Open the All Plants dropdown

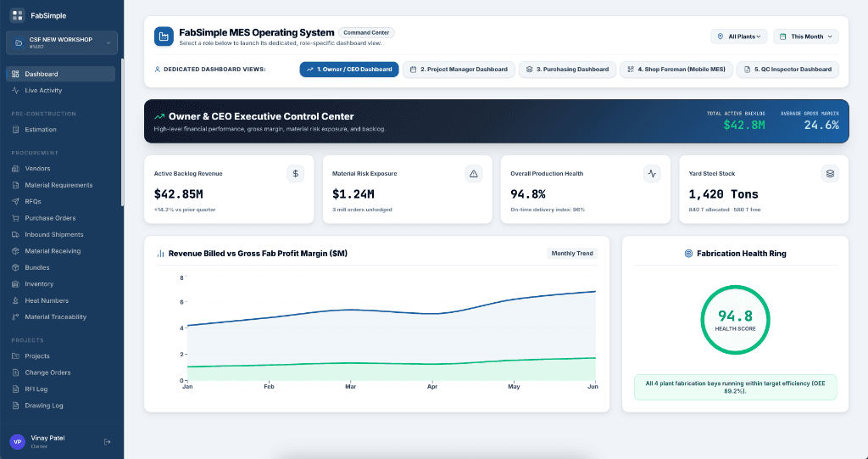[739, 36]
